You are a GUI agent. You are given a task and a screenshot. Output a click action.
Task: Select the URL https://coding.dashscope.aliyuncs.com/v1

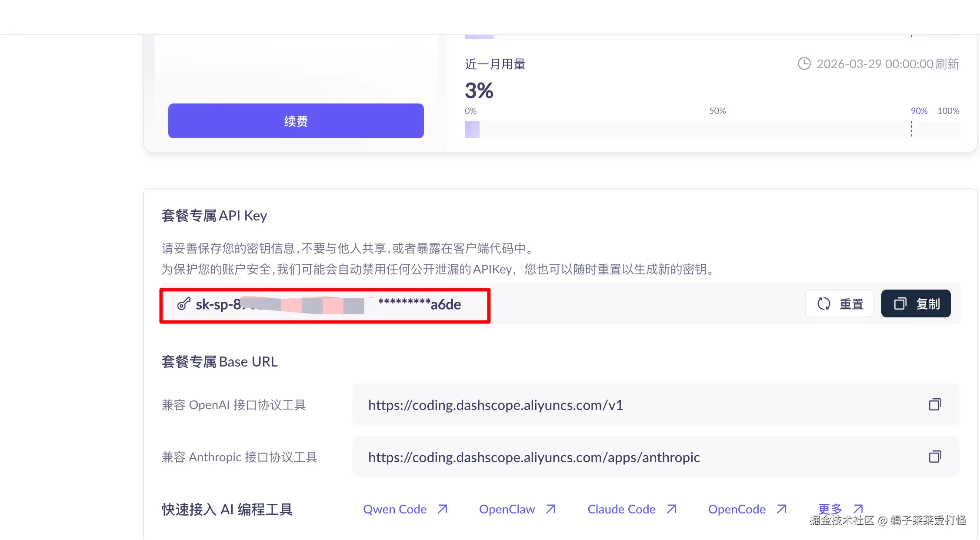coord(496,405)
